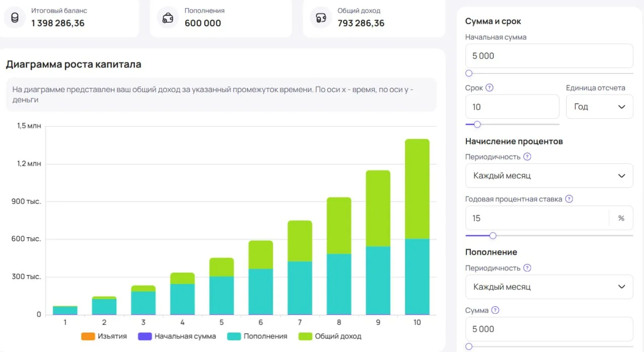Toggle Пополнения series in chart legend
The width and height of the screenshot is (644, 352).
[x=258, y=336]
